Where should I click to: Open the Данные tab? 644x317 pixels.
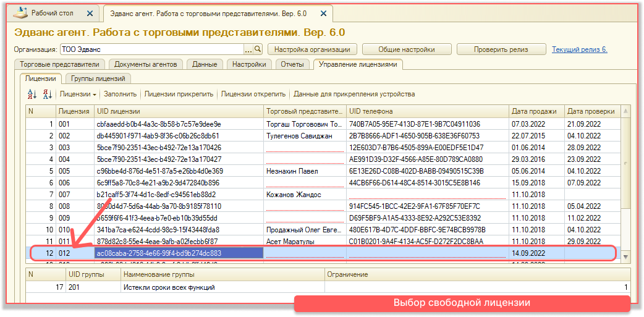point(205,64)
